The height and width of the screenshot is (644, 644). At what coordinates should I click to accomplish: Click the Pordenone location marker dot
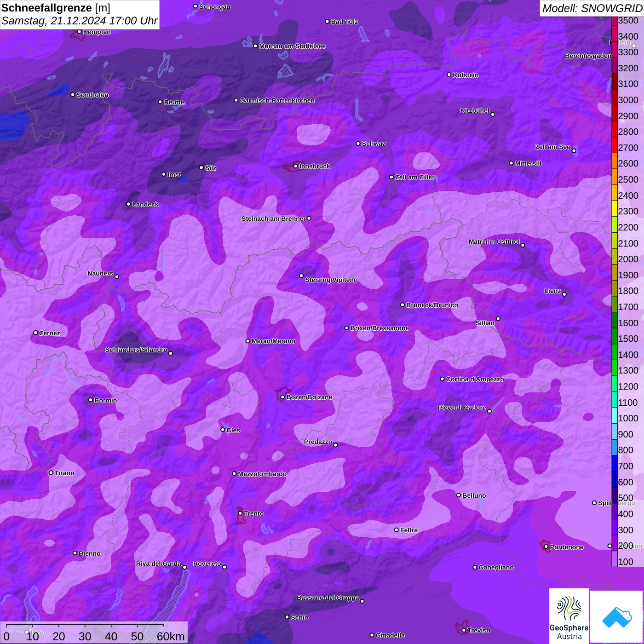click(546, 547)
